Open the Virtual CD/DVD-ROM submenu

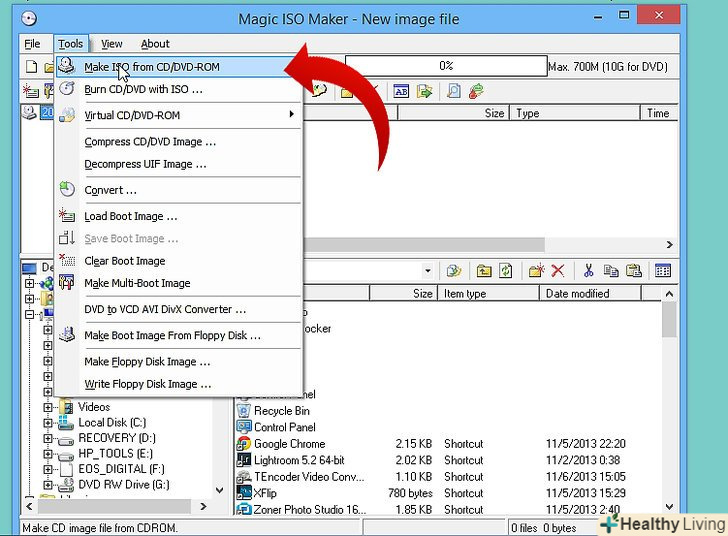coord(178,115)
